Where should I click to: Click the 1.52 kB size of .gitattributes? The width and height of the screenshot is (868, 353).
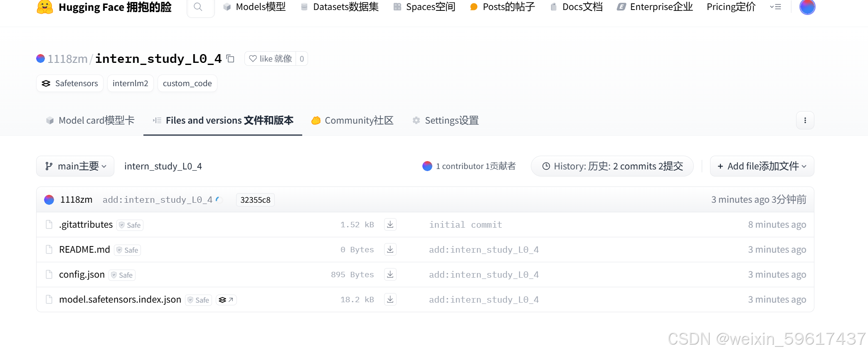point(357,225)
